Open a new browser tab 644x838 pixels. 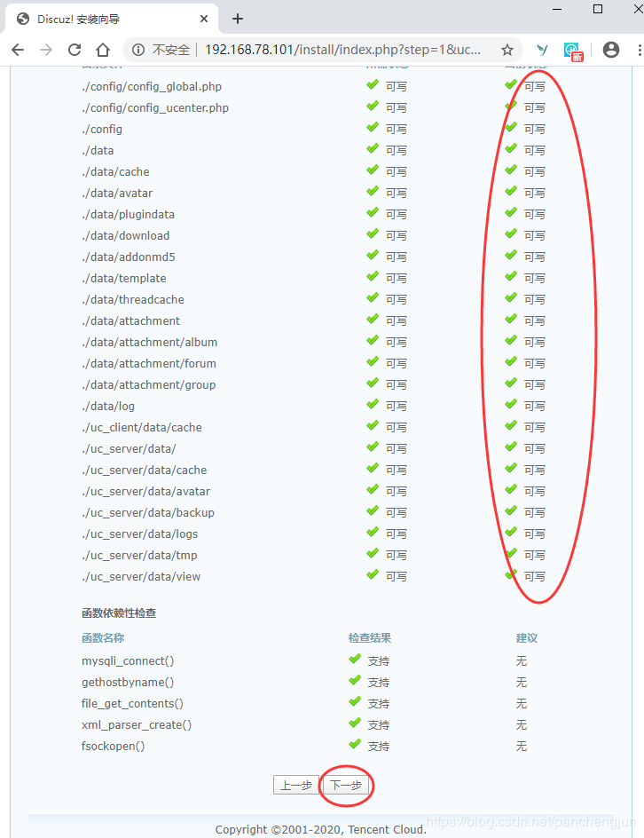click(x=238, y=19)
